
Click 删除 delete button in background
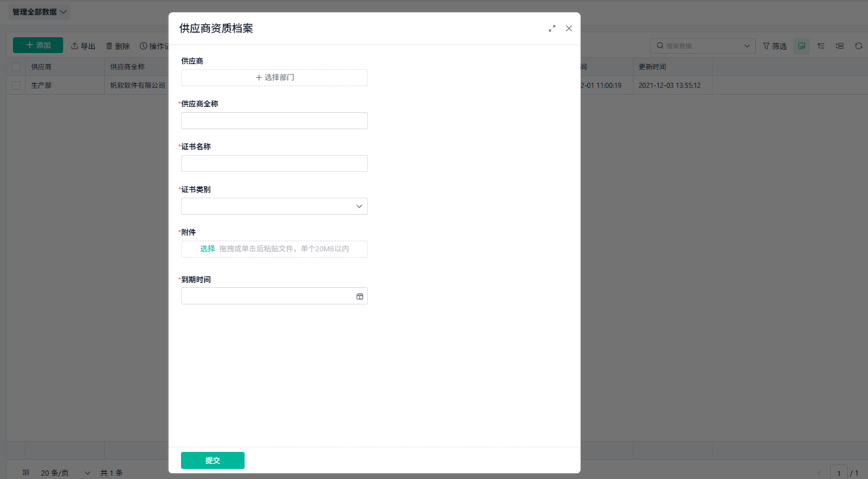tap(118, 46)
